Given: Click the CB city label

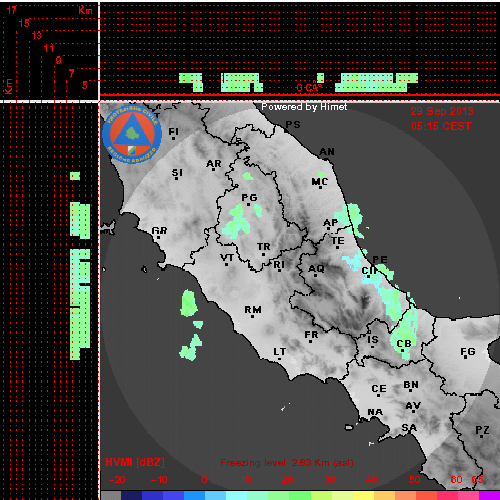Looking at the screenshot, I should pyautogui.click(x=404, y=344).
